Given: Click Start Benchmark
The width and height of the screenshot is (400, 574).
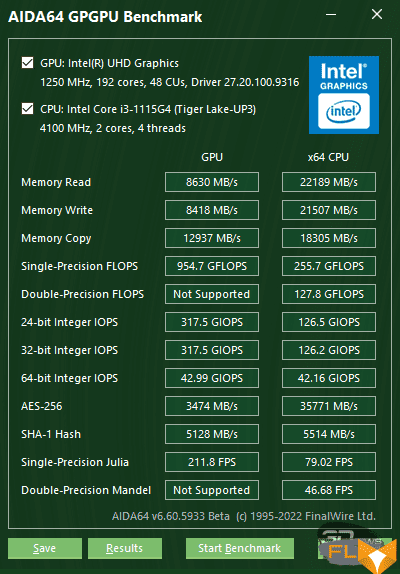Looking at the screenshot, I should click(x=240, y=548).
